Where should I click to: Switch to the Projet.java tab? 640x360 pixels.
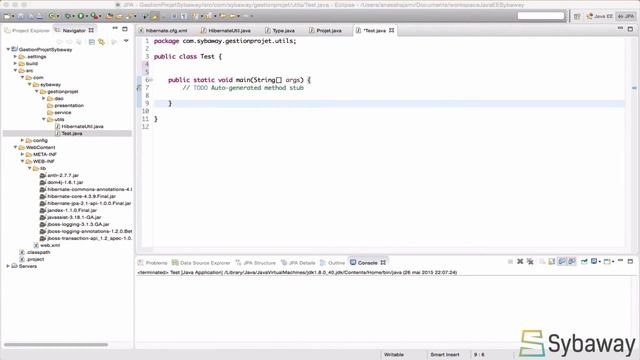click(x=325, y=31)
